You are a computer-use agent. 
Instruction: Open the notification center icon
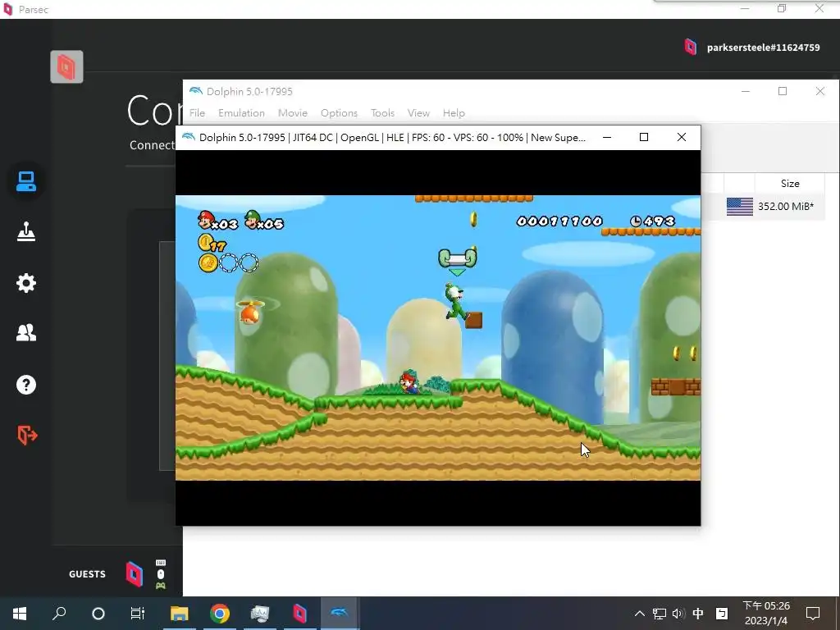[813, 614]
